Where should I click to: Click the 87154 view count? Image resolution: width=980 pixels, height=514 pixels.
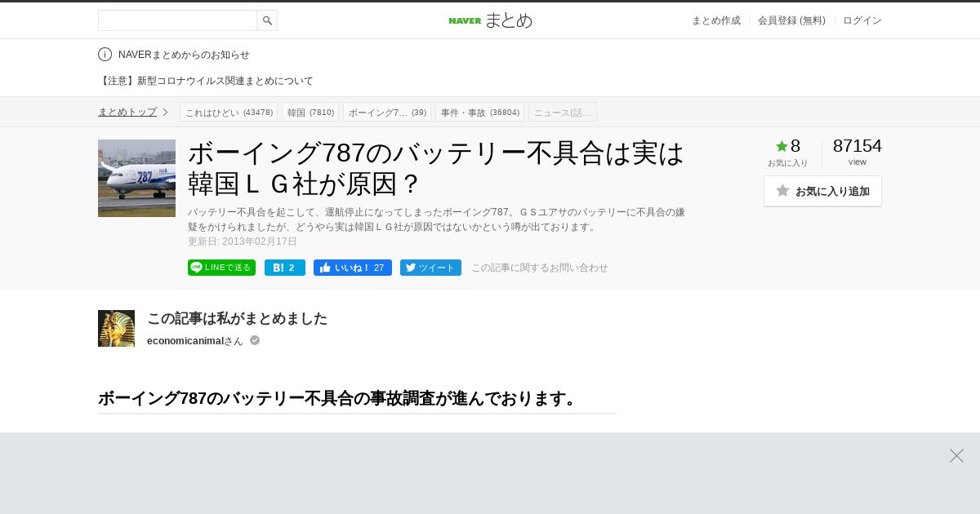[857, 146]
